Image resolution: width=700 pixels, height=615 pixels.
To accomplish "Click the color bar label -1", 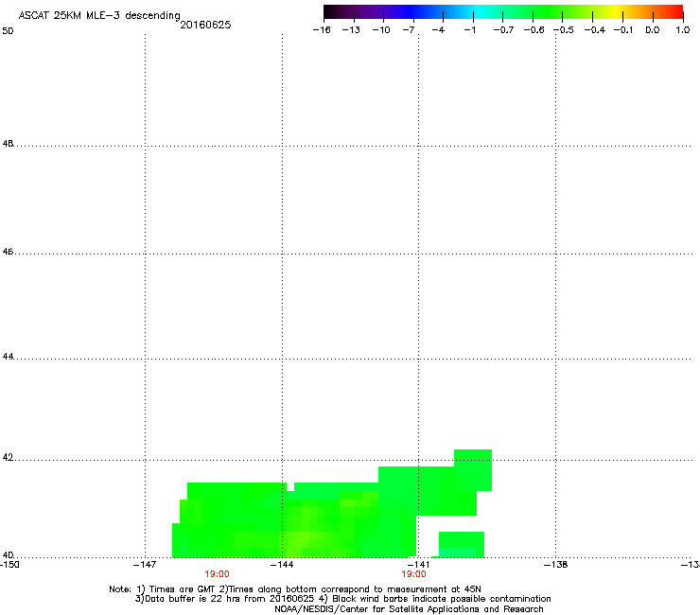I will pos(469,30).
